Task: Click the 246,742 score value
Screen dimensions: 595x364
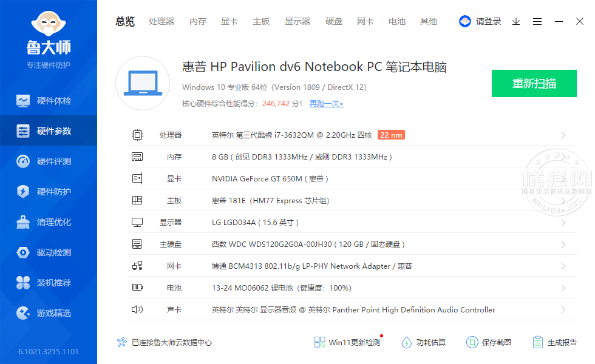Action: coord(276,104)
